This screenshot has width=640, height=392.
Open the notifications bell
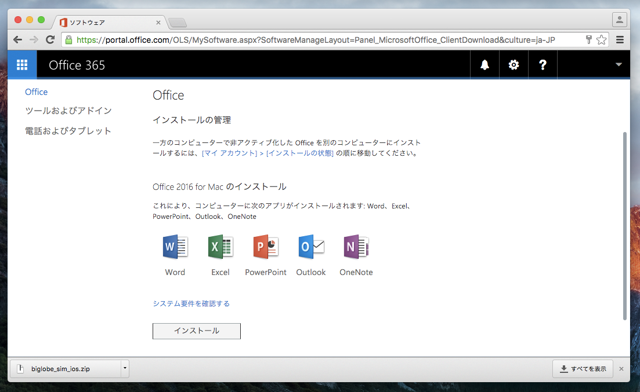pos(484,65)
